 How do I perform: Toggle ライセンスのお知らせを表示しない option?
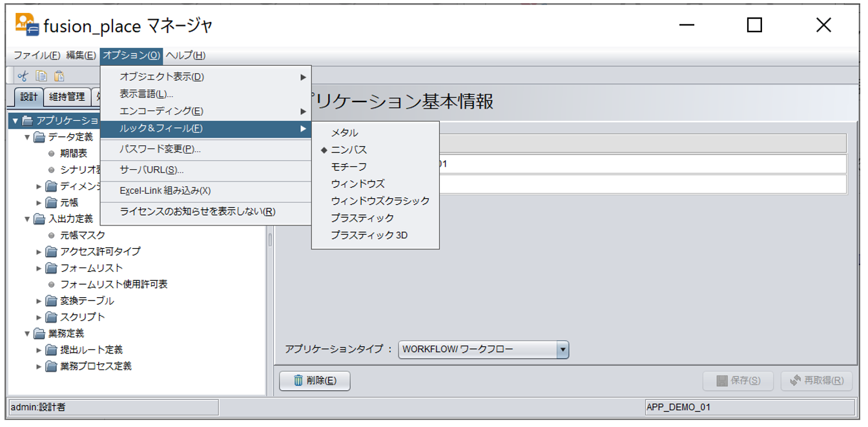(205, 212)
